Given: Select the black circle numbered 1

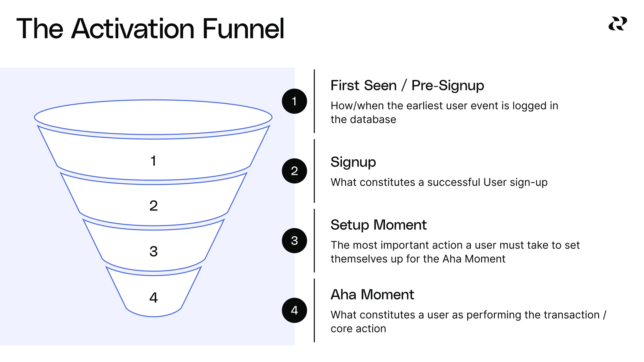Looking at the screenshot, I should pyautogui.click(x=294, y=101).
